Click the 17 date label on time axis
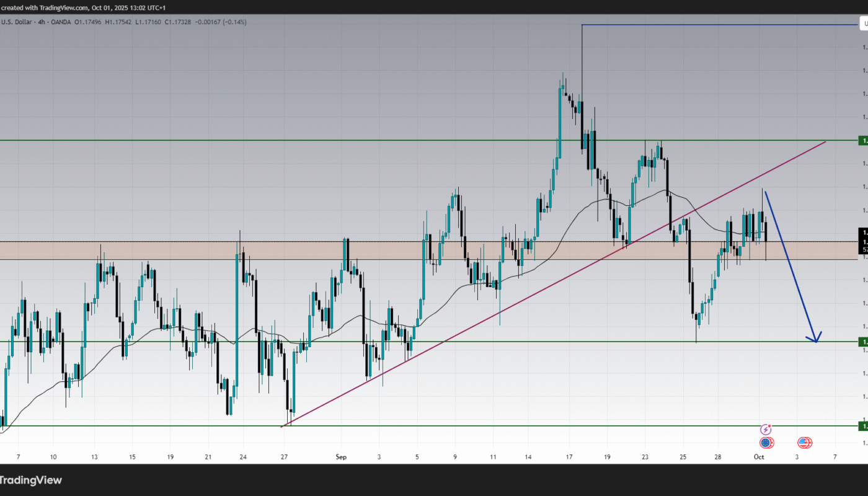 click(x=569, y=457)
